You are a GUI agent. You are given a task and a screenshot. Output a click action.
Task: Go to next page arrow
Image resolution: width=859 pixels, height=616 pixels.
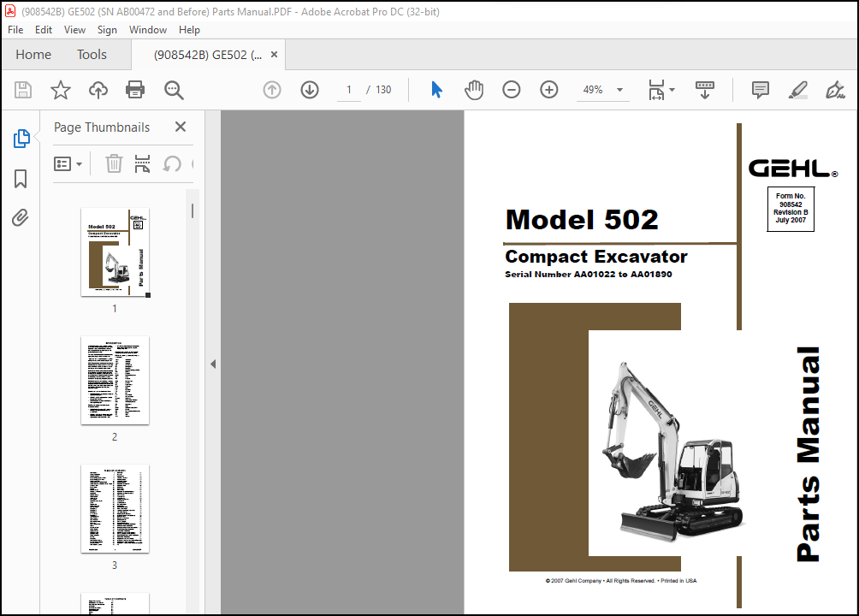[x=310, y=90]
